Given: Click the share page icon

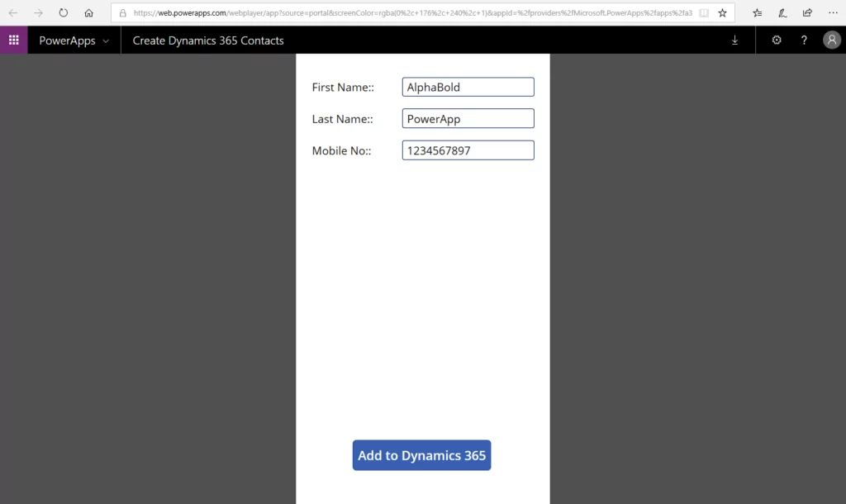Looking at the screenshot, I should point(807,13).
